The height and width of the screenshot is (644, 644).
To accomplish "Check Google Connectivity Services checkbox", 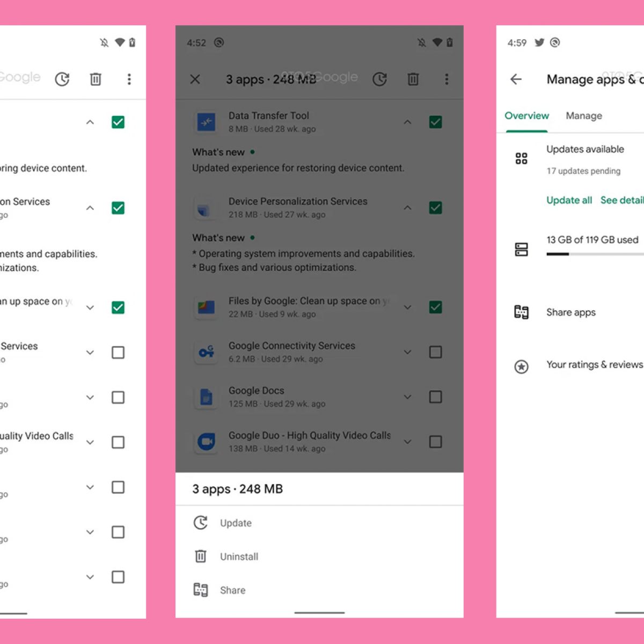I will click(436, 352).
